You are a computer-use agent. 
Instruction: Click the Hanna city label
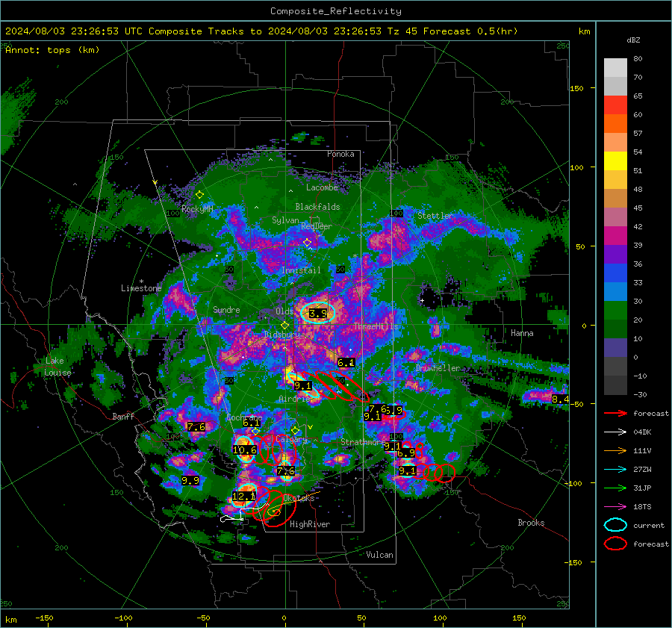pos(522,333)
